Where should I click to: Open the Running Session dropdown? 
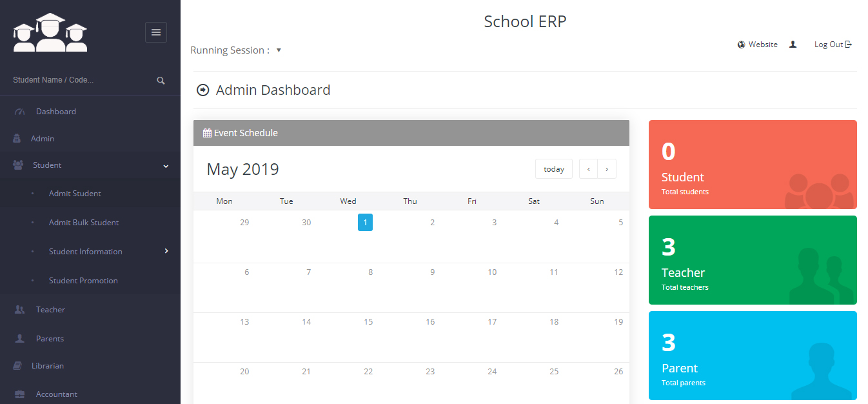click(x=279, y=50)
